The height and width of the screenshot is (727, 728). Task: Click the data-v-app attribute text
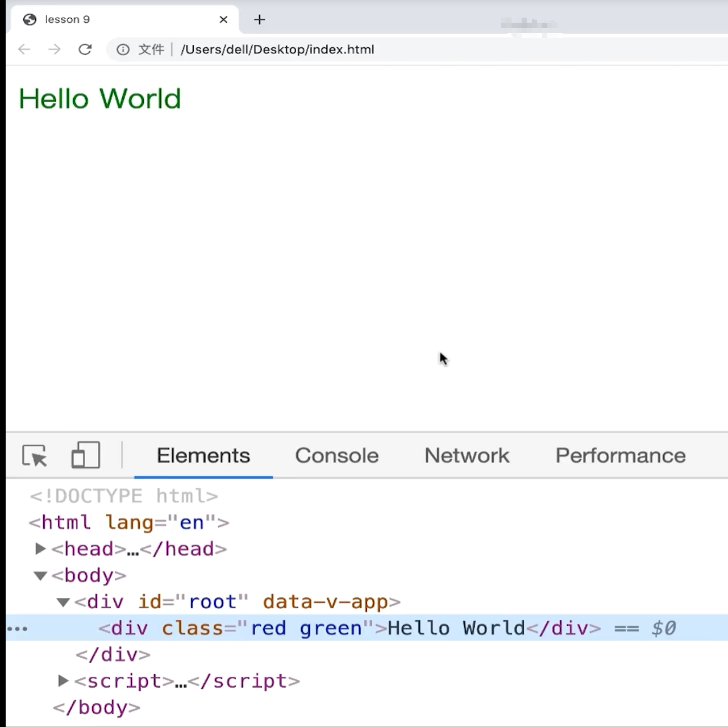coord(325,602)
